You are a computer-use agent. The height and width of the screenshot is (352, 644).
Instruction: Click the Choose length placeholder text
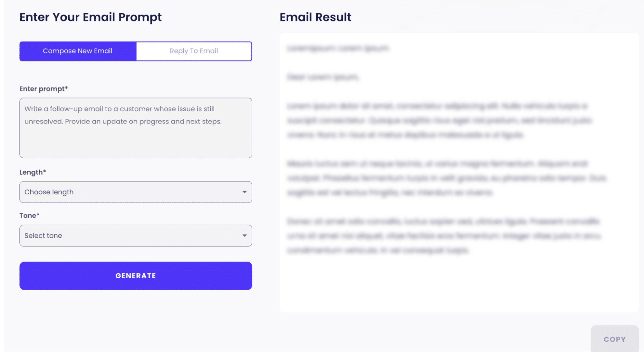pyautogui.click(x=49, y=192)
